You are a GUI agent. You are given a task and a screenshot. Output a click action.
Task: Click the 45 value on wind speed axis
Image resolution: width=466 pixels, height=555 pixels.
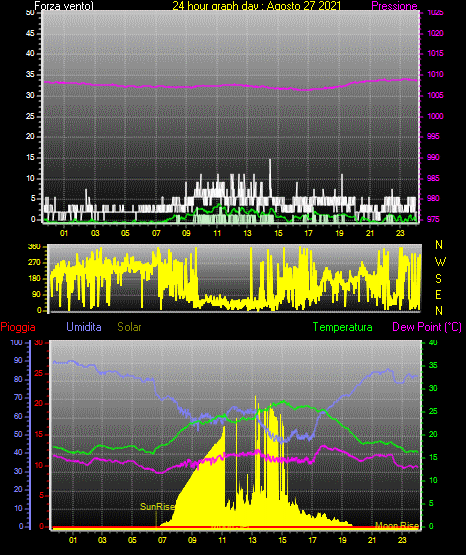pos(30,34)
